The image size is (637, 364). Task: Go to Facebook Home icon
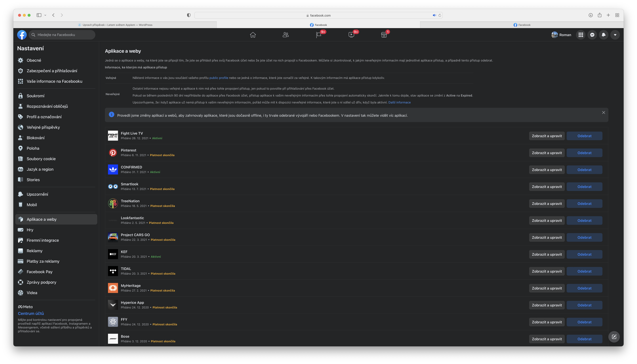253,35
